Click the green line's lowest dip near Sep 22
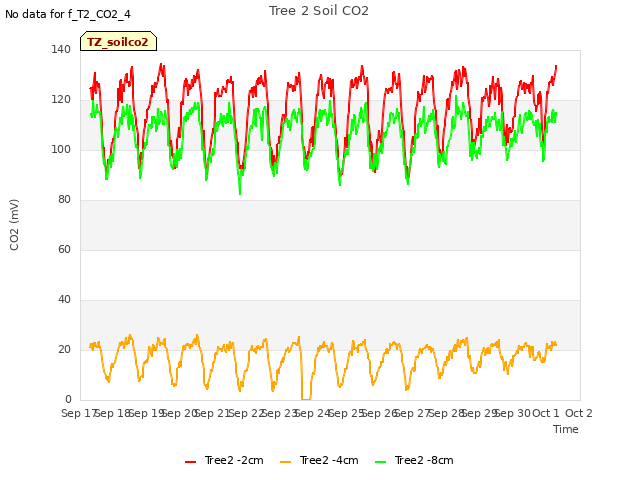 240,192
